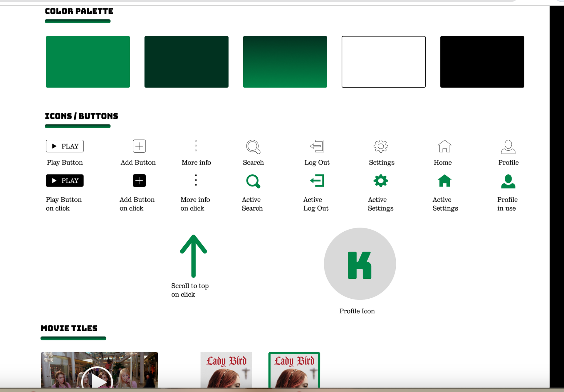Click the green filled house icon
Image resolution: width=564 pixels, height=392 pixels.
pos(444,181)
